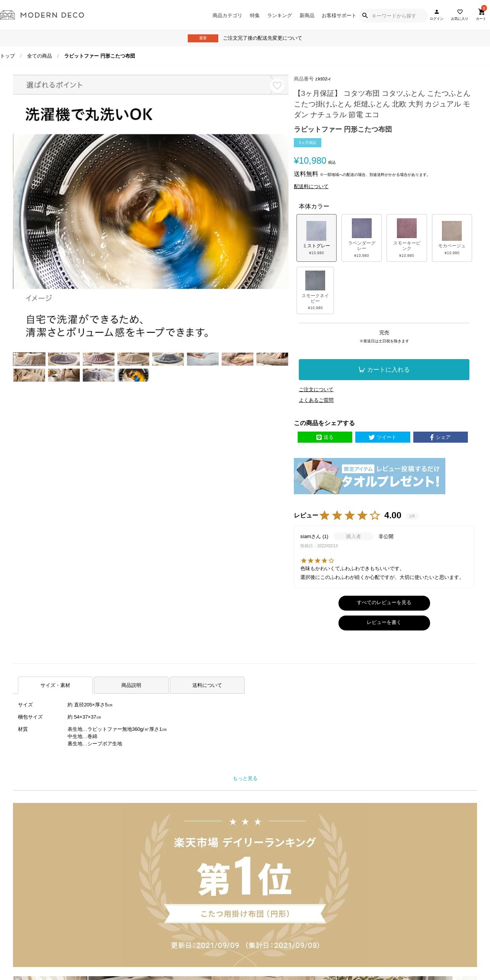490x980 pixels.
Task: Open the 商品カテゴリ menu
Action: click(227, 16)
